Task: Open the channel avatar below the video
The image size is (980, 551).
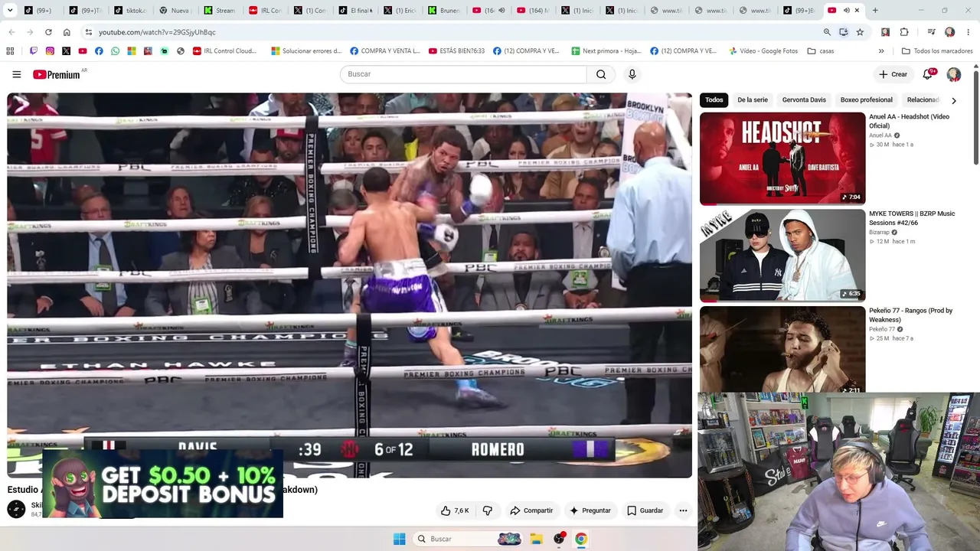Action: (16, 509)
